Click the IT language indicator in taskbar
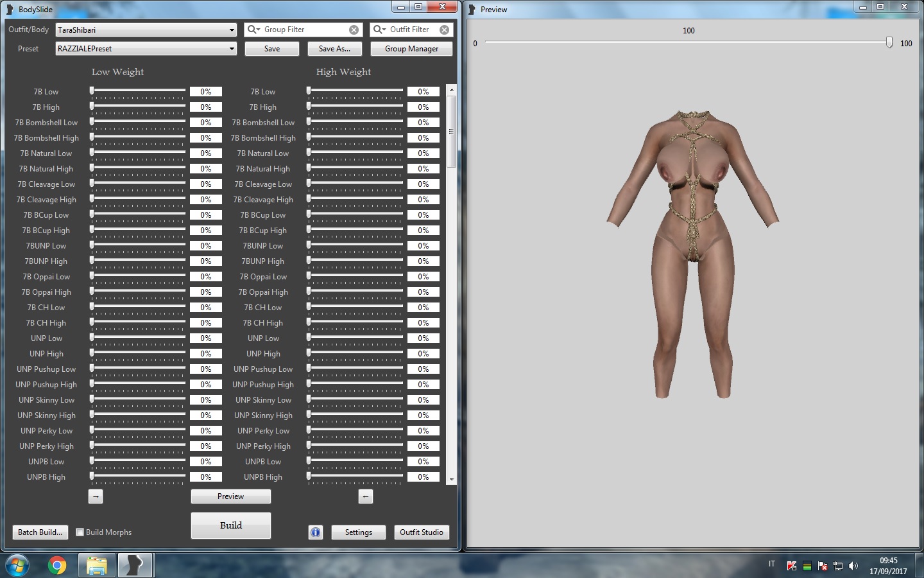 point(772,565)
